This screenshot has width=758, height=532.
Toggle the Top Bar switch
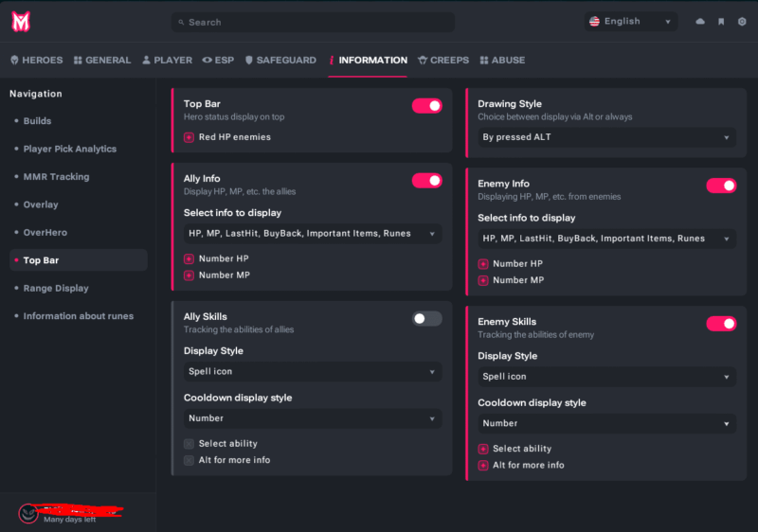tap(427, 106)
